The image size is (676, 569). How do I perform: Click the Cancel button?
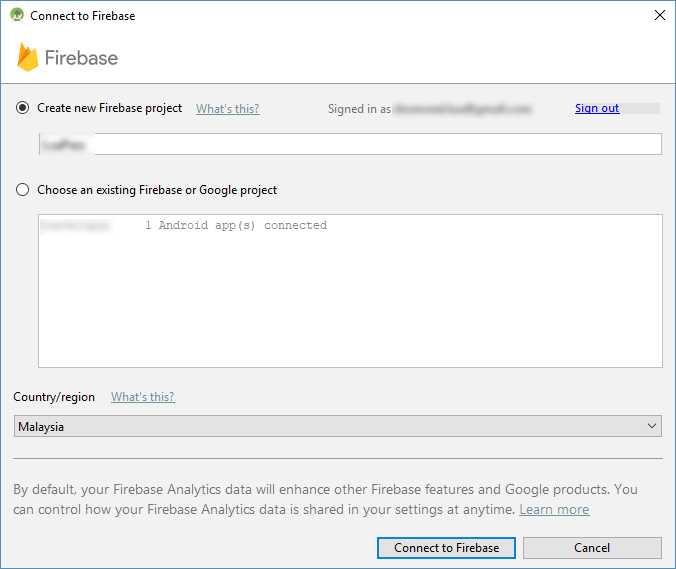592,548
